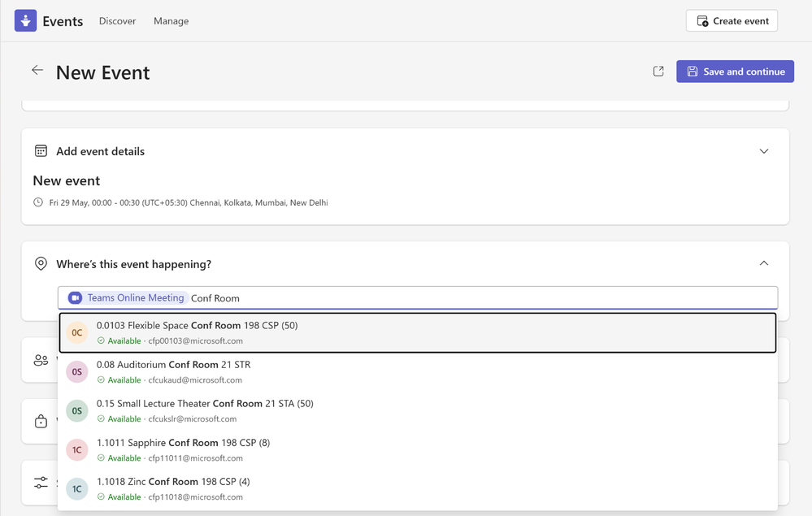This screenshot has height=516, width=812.
Task: Open the Manage tab
Action: (172, 21)
